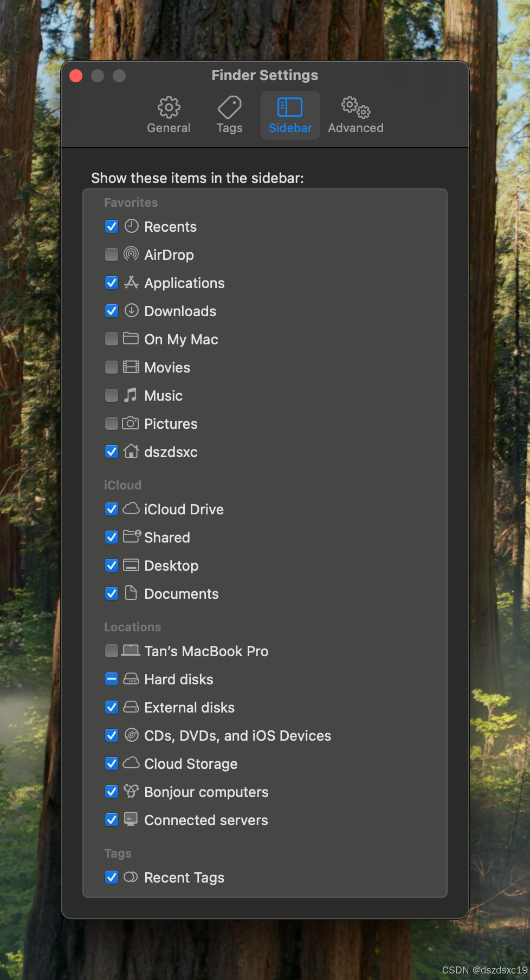Close the Finder Settings window
This screenshot has height=980, width=530.
coord(76,76)
